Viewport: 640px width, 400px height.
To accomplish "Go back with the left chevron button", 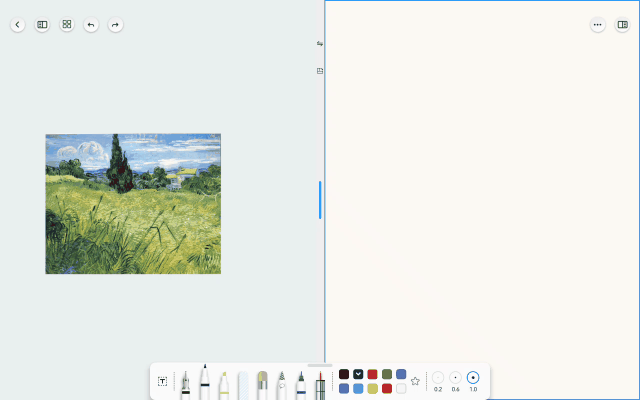I will [x=18, y=24].
